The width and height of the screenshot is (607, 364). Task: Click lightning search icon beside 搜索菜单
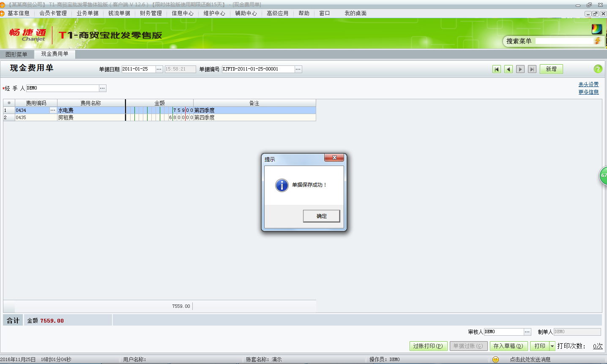tap(597, 41)
